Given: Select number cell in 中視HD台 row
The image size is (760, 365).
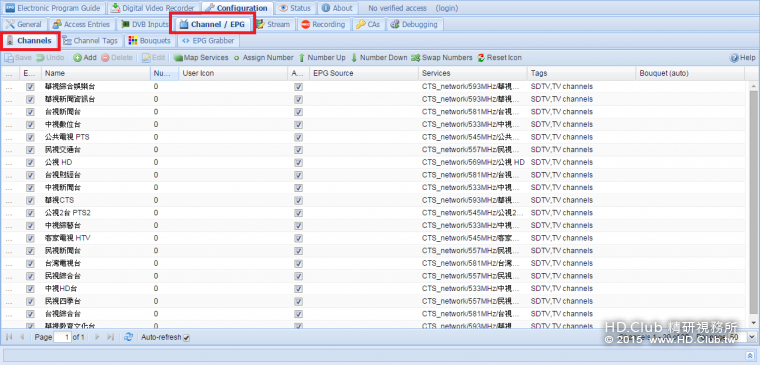Looking at the screenshot, I should [x=164, y=288].
